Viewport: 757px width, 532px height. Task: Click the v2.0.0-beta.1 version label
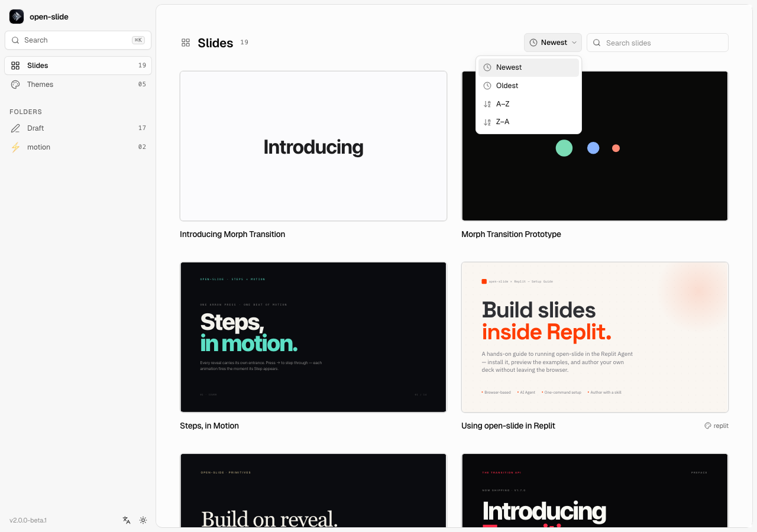28,520
